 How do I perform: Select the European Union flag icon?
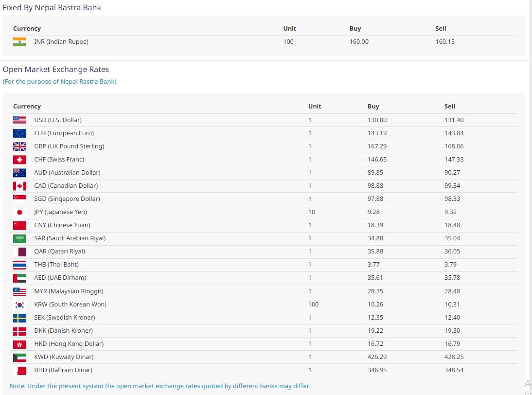click(x=19, y=133)
